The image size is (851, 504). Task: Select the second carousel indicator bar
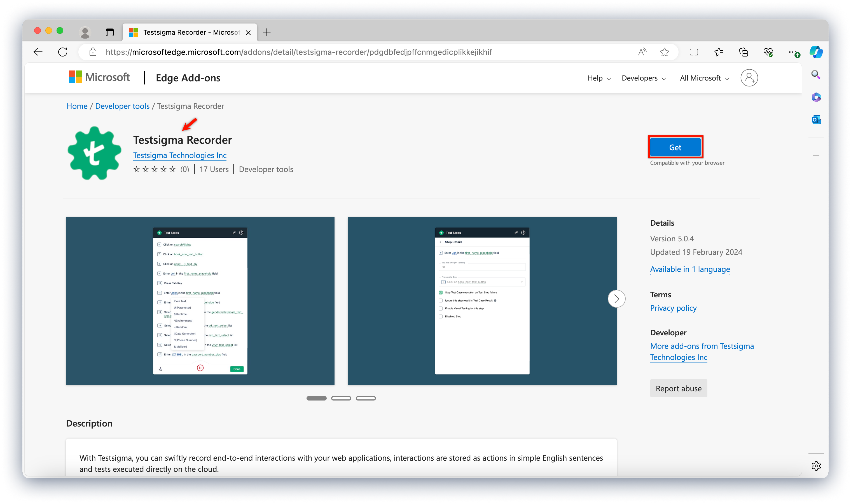[x=341, y=398]
